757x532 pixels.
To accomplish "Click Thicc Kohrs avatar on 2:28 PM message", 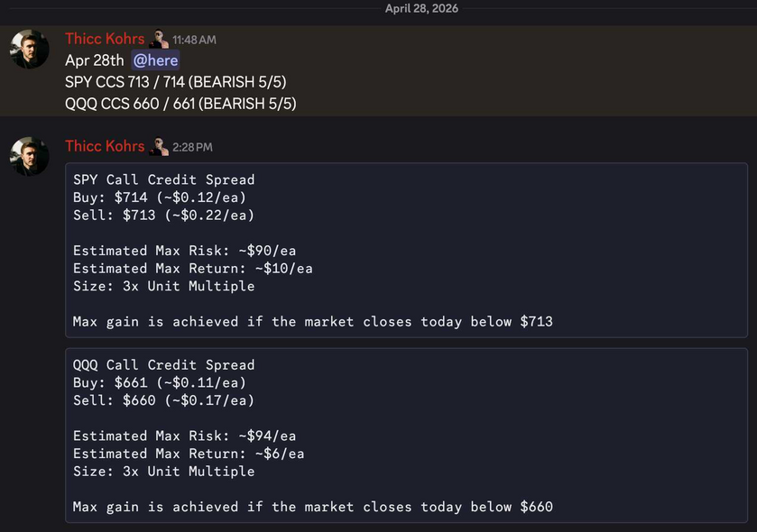I will coord(30,156).
